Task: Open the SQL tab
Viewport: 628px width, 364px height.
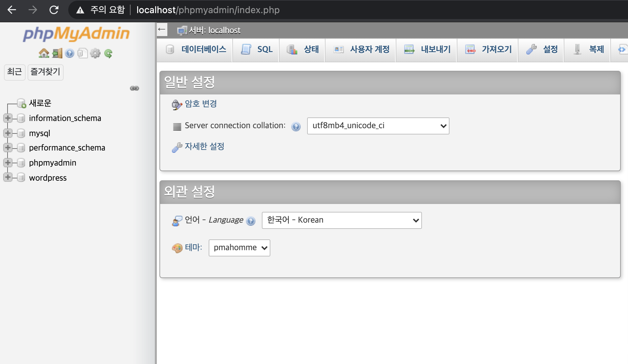Action: tap(256, 50)
